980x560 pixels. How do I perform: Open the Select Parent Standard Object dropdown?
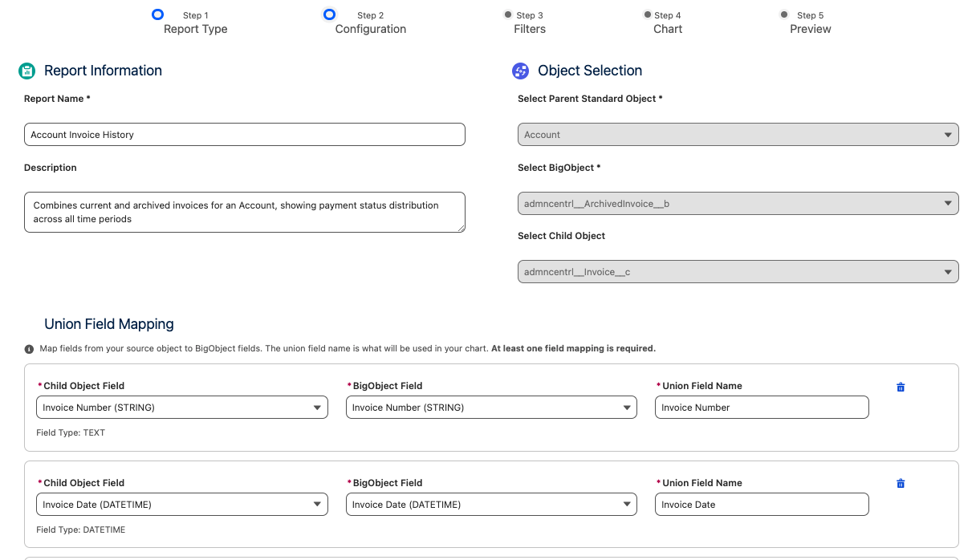(x=738, y=135)
